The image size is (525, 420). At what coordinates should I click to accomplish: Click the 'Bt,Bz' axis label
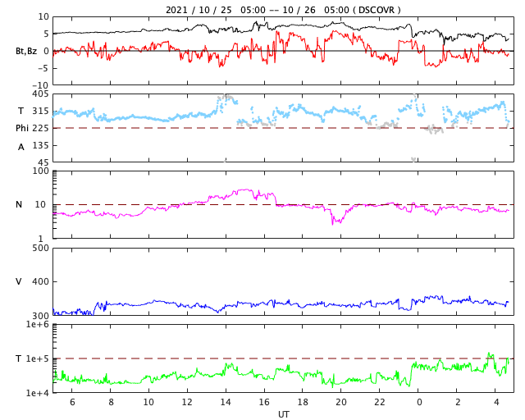[26, 51]
